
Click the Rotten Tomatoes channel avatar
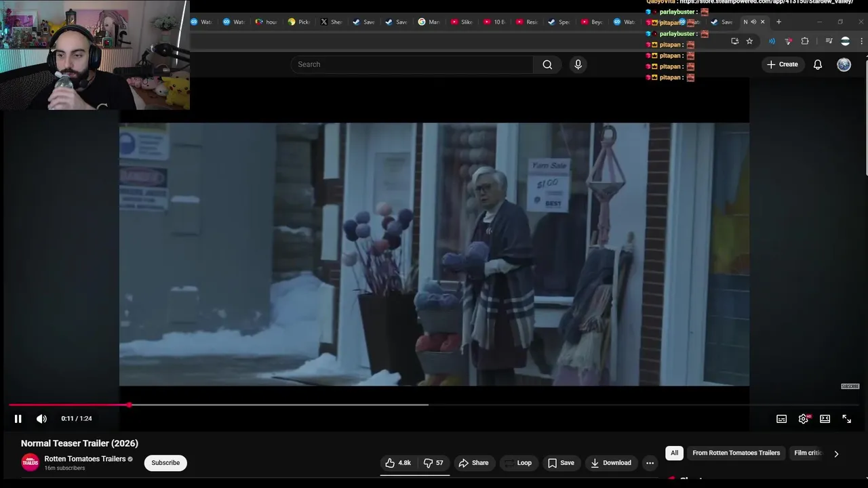(x=31, y=463)
